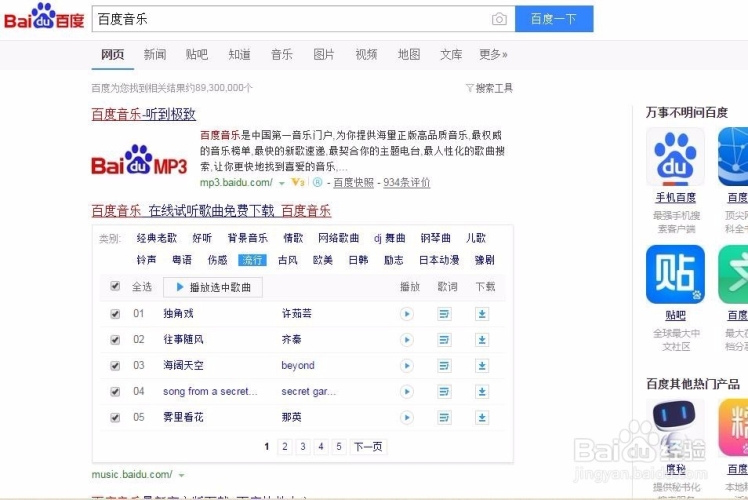The width and height of the screenshot is (748, 500).
Task: Select the 流行 category
Action: pos(252,260)
